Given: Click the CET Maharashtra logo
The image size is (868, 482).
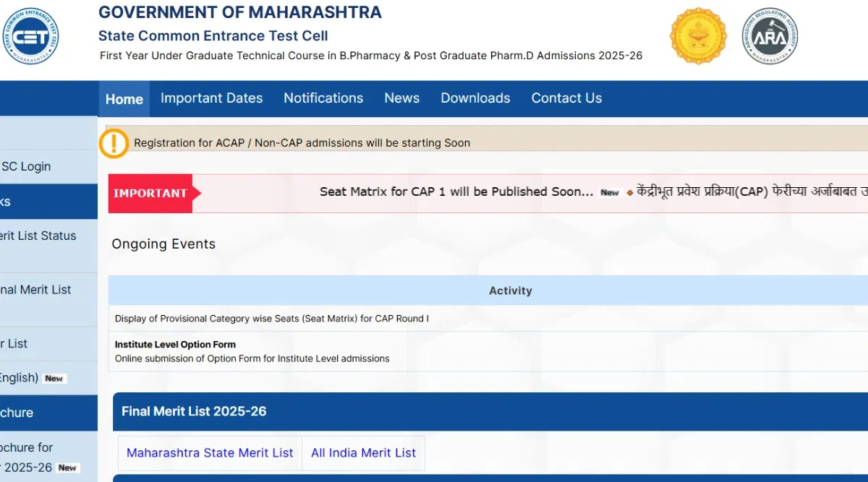Looking at the screenshot, I should coord(30,35).
